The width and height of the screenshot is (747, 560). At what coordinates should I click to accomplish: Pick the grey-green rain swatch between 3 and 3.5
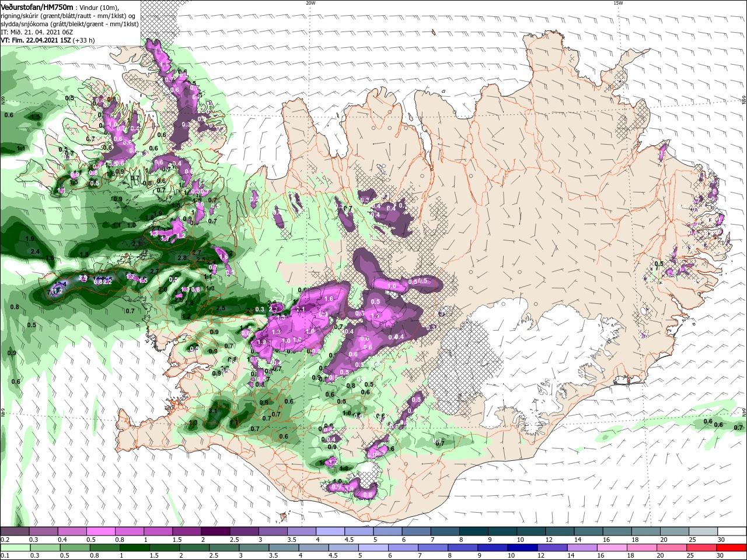click(x=253, y=548)
